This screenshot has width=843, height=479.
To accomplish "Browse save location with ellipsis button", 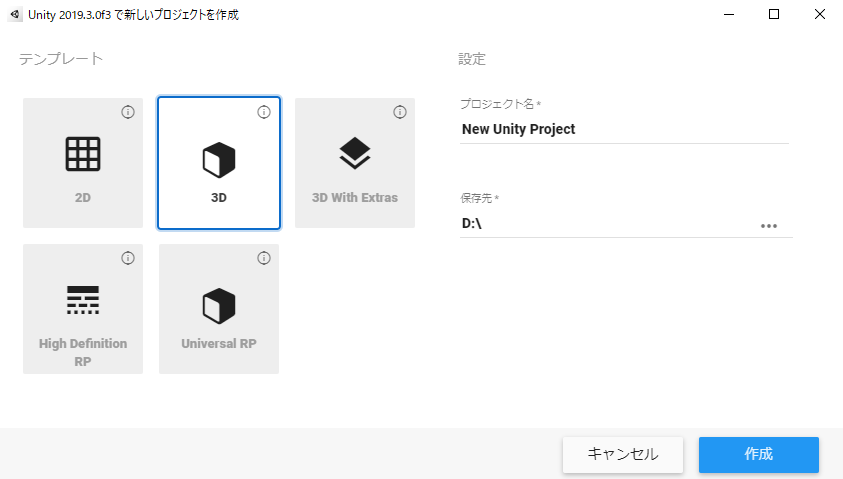I will [x=769, y=226].
